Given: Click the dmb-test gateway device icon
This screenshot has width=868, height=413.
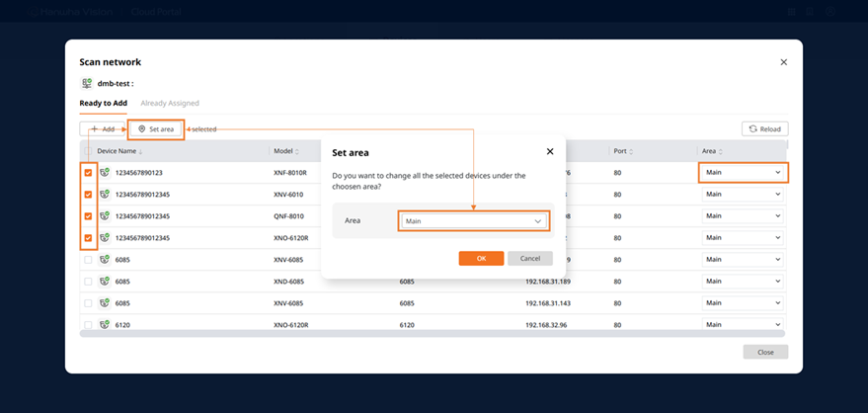Looking at the screenshot, I should 86,84.
